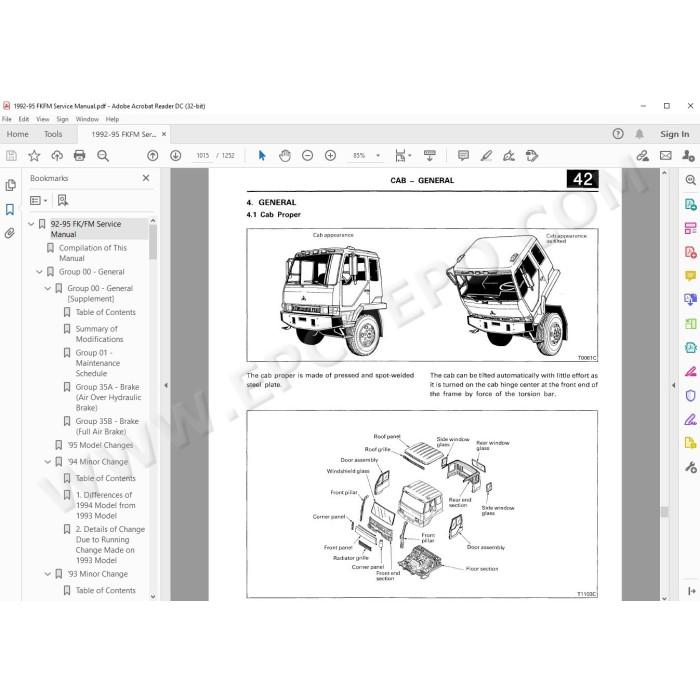Open Group 35B - Brake (Full Air Brake)
The height and width of the screenshot is (700, 700).
(107, 426)
